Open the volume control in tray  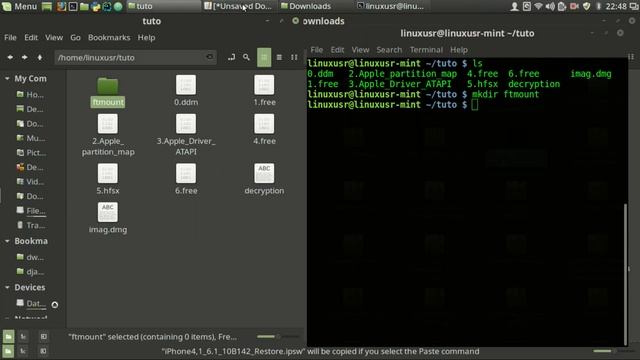tap(550, 6)
